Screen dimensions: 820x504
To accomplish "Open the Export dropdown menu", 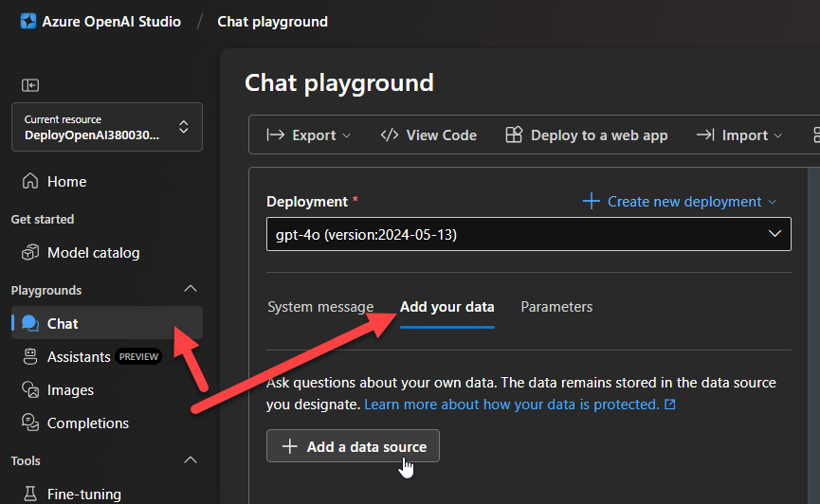I will [308, 135].
